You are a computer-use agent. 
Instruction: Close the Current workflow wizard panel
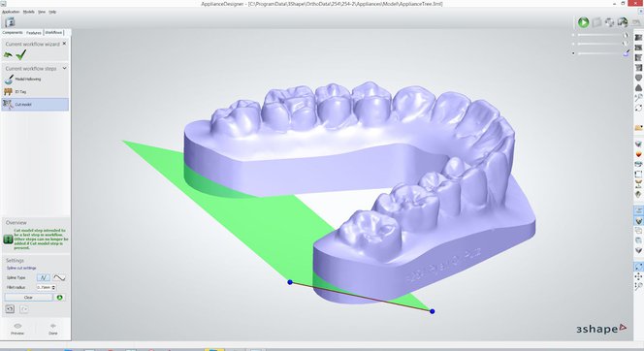click(64, 43)
